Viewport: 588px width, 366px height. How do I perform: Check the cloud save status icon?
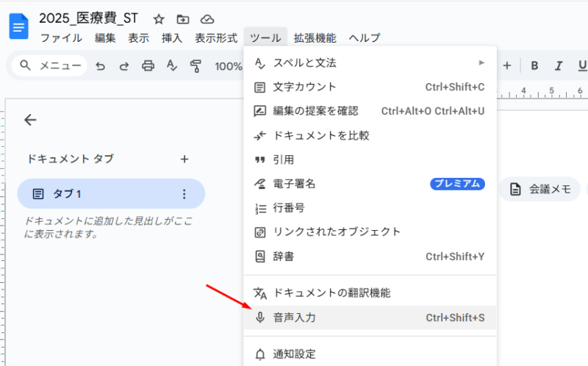pyautogui.click(x=207, y=19)
